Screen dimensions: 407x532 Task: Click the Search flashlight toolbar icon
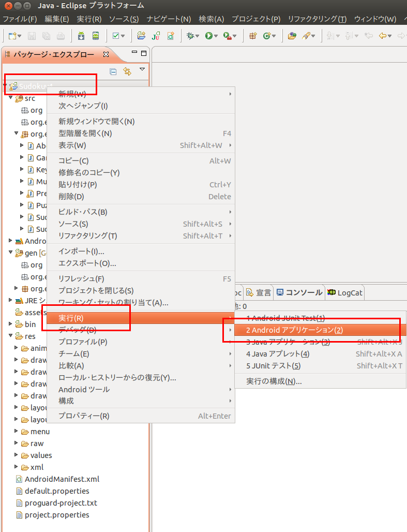[306, 36]
